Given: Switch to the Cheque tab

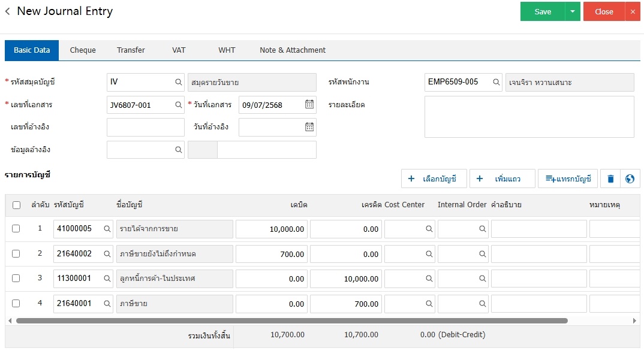Looking at the screenshot, I should (83, 50).
